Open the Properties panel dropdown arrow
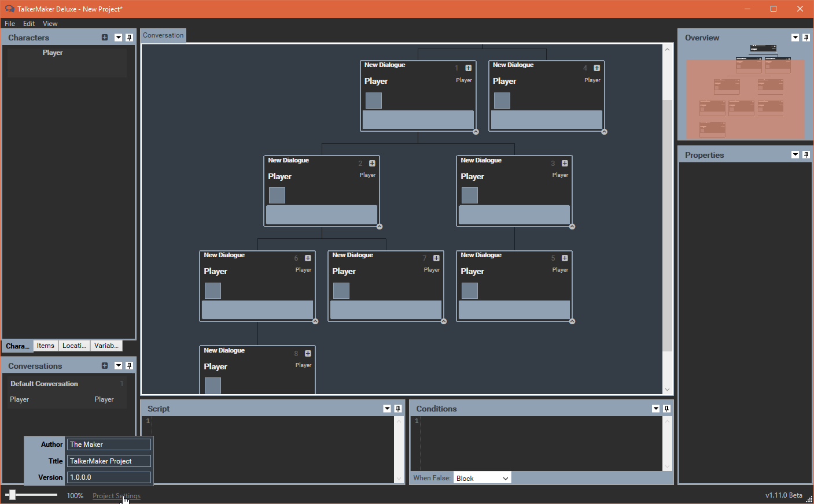The height and width of the screenshot is (504, 814). tap(795, 155)
